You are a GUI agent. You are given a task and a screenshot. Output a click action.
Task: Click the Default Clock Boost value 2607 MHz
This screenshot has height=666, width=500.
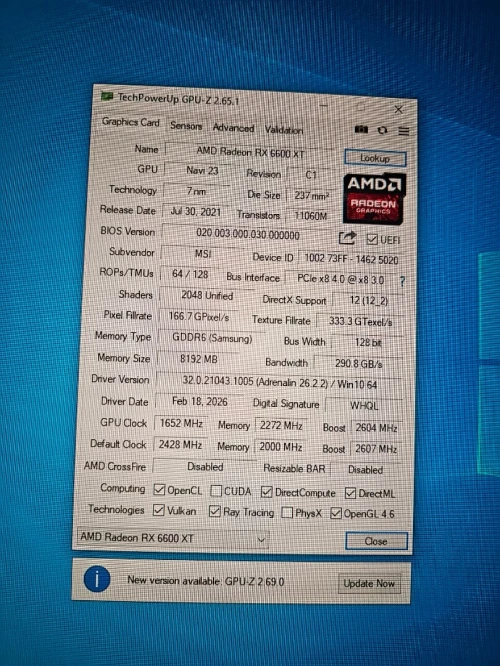[x=376, y=449]
